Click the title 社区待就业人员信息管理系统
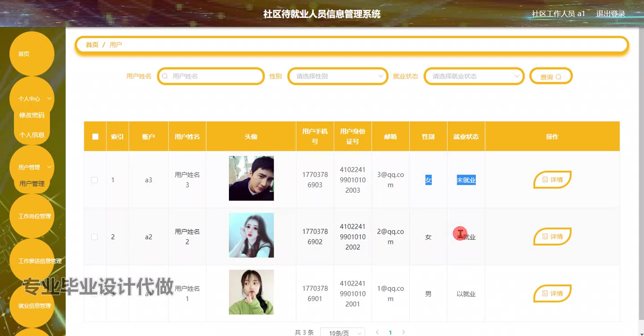This screenshot has width=644, height=336. (322, 14)
